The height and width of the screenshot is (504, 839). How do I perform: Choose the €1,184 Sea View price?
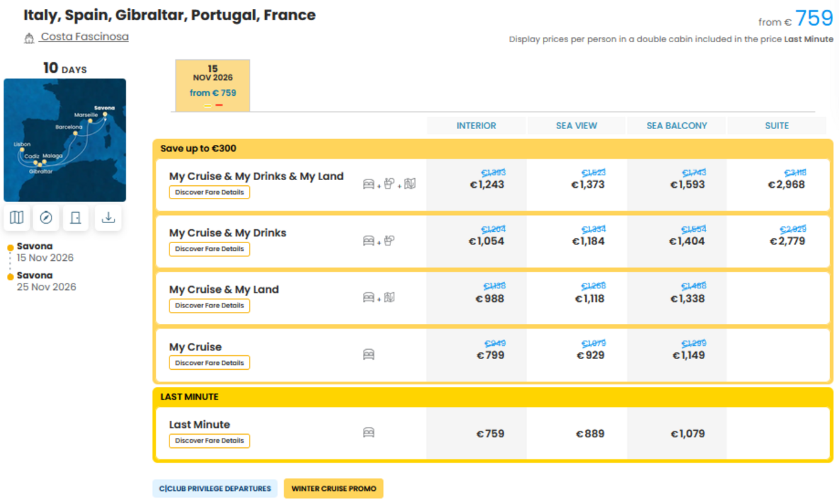588,241
